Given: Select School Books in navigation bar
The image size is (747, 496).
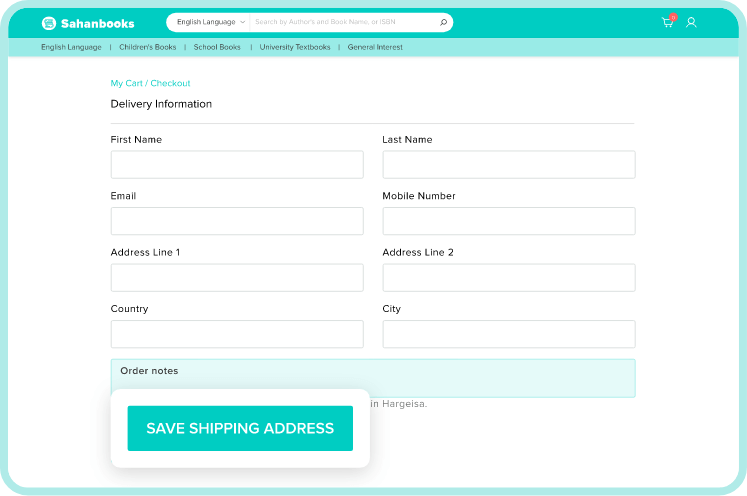Looking at the screenshot, I should (217, 47).
